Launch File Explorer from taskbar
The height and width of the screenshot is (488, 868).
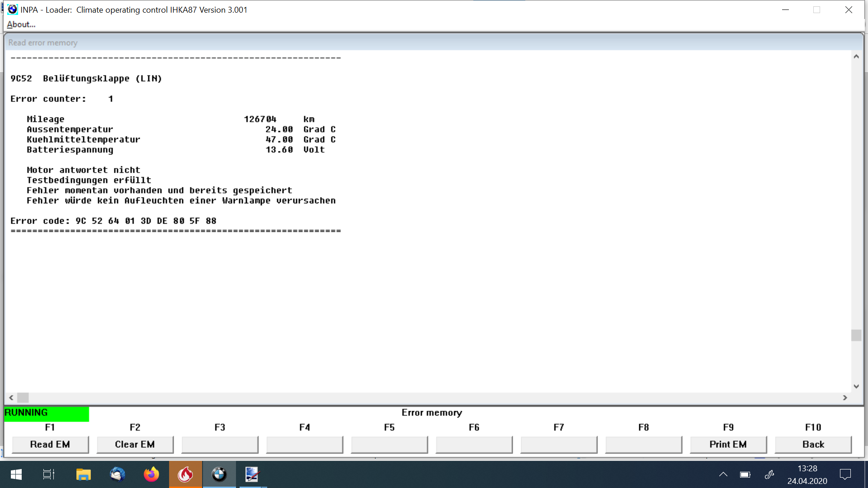[x=83, y=474]
